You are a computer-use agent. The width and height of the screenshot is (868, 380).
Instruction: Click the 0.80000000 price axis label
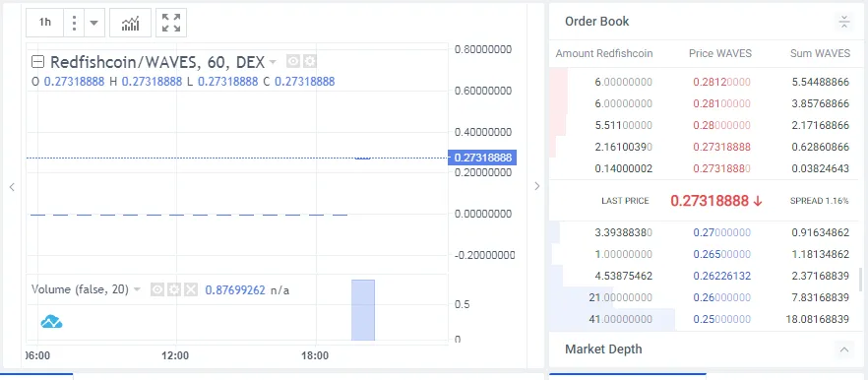coord(482,49)
